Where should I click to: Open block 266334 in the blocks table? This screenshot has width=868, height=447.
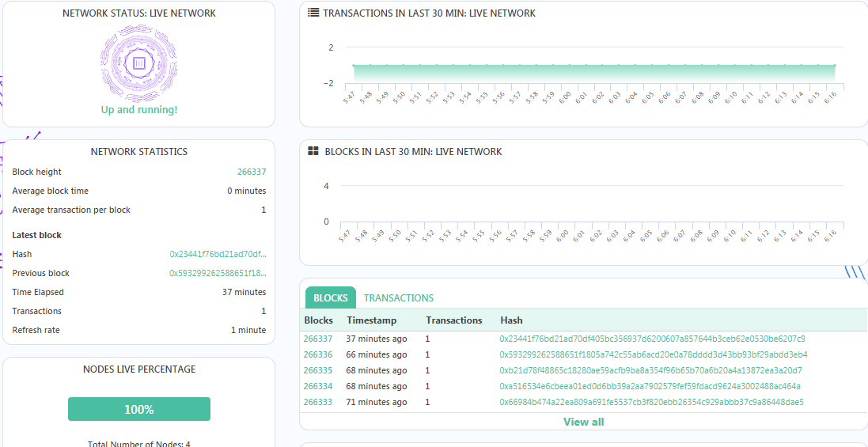pos(318,386)
